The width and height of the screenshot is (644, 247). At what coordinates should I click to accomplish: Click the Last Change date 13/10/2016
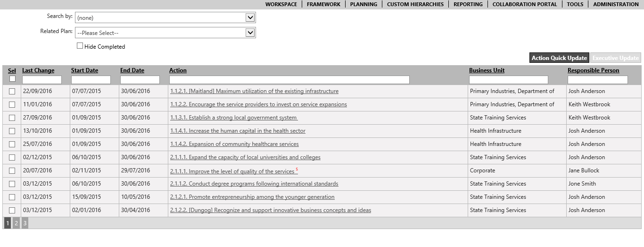point(37,131)
